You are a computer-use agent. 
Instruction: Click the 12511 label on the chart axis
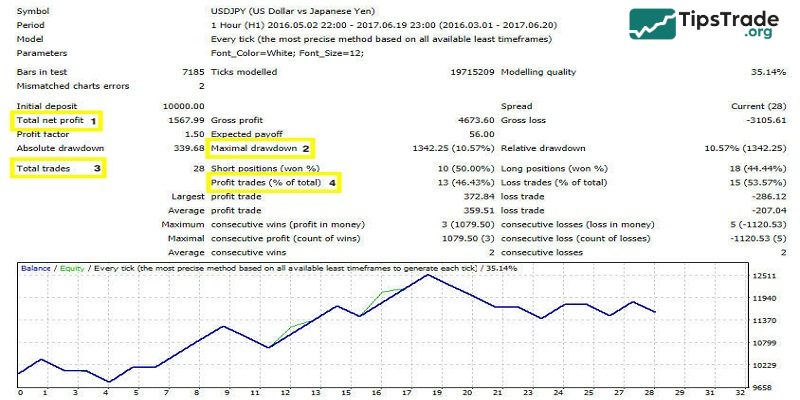click(764, 276)
